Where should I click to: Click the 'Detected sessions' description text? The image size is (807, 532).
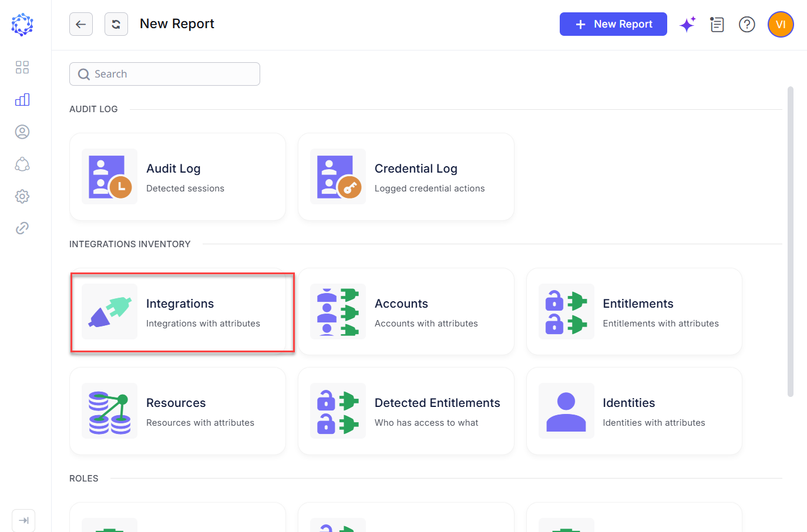click(x=185, y=188)
